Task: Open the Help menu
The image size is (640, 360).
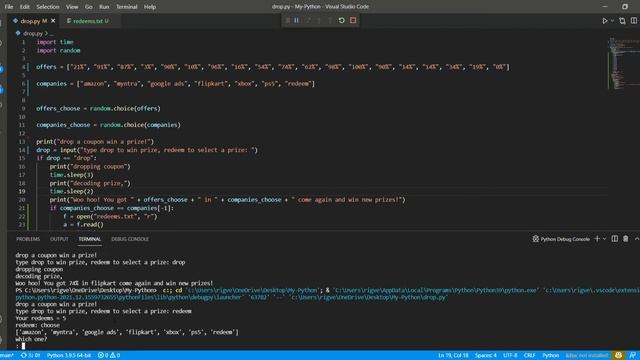Action: tap(150, 7)
